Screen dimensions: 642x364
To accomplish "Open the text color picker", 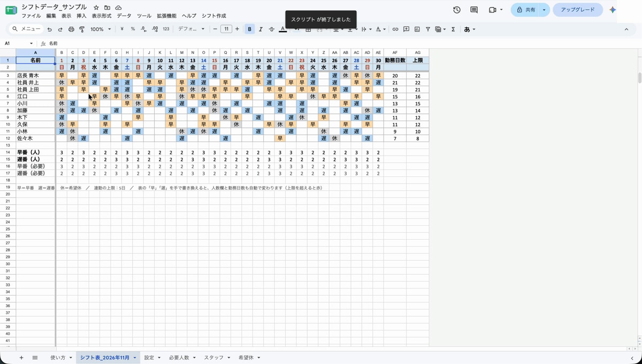I will [x=283, y=29].
